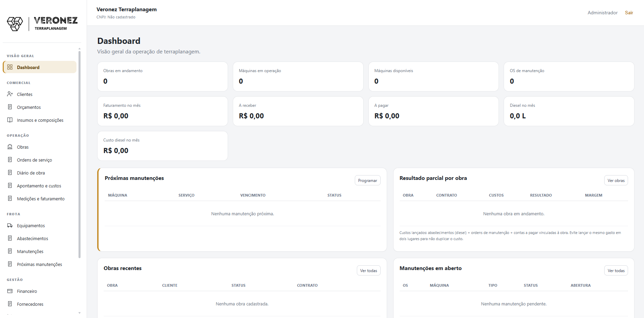This screenshot has height=318, width=644.
Task: Click the Sair logout link
Action: (x=629, y=13)
